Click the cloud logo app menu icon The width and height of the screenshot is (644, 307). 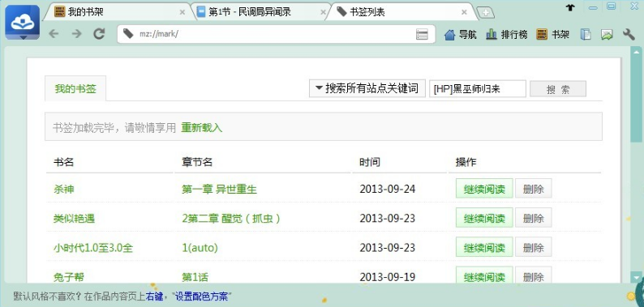click(x=23, y=23)
